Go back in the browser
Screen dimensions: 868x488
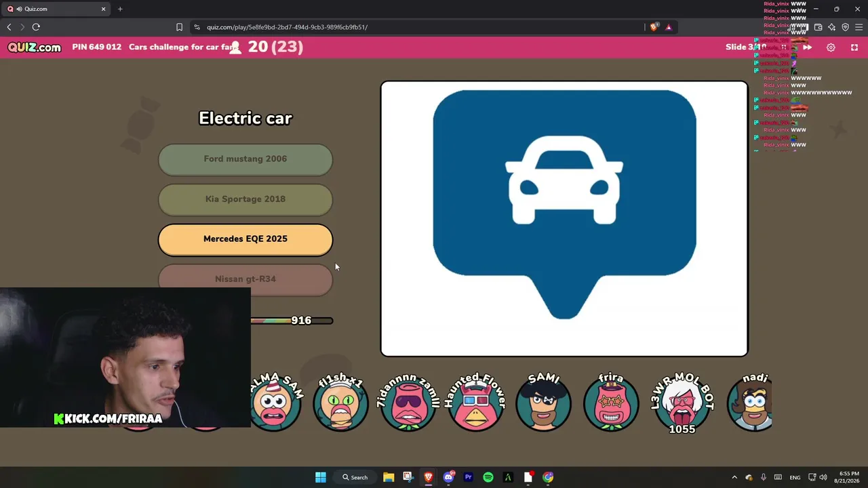[9, 27]
